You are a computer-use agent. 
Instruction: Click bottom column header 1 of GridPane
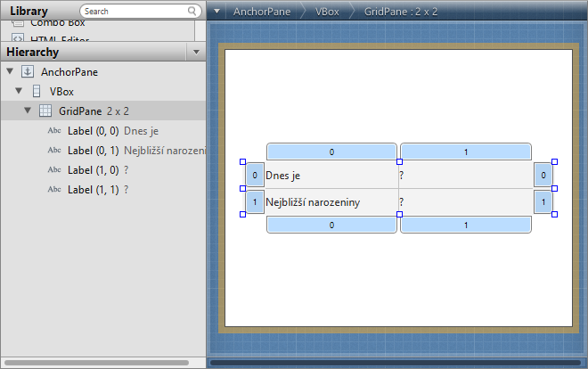tap(466, 225)
